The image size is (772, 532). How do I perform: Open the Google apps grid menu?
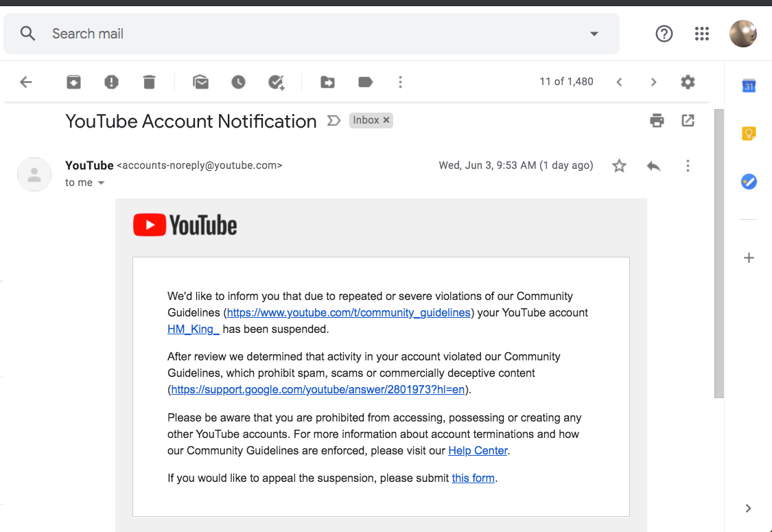tap(701, 34)
